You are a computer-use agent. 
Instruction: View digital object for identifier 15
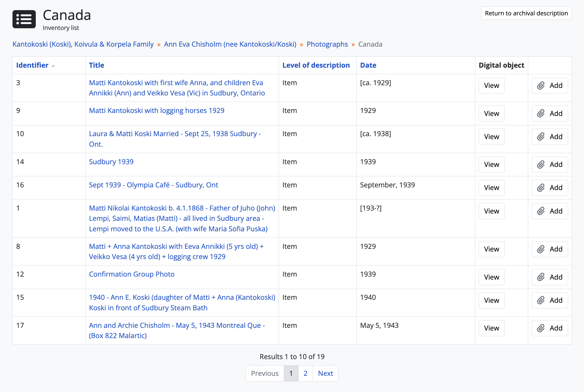(x=491, y=300)
